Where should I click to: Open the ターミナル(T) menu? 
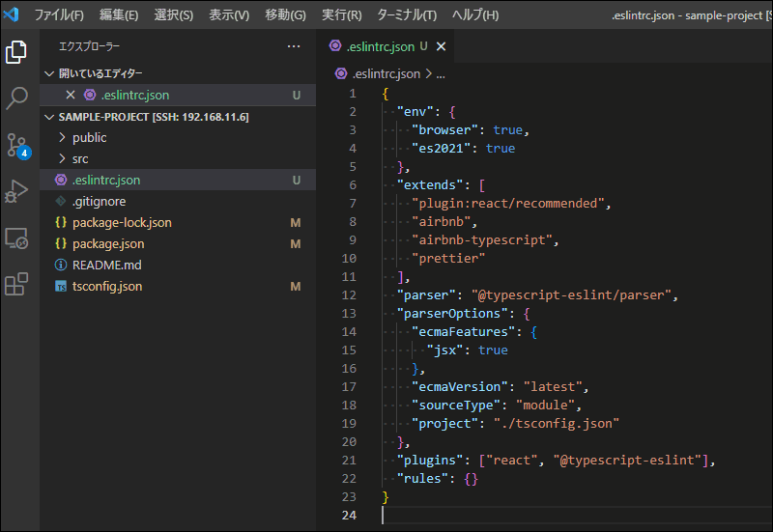[x=407, y=14]
